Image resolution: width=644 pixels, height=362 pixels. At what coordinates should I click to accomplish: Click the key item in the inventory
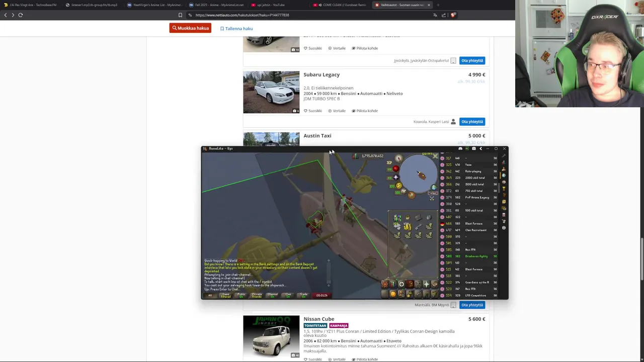pos(419,227)
